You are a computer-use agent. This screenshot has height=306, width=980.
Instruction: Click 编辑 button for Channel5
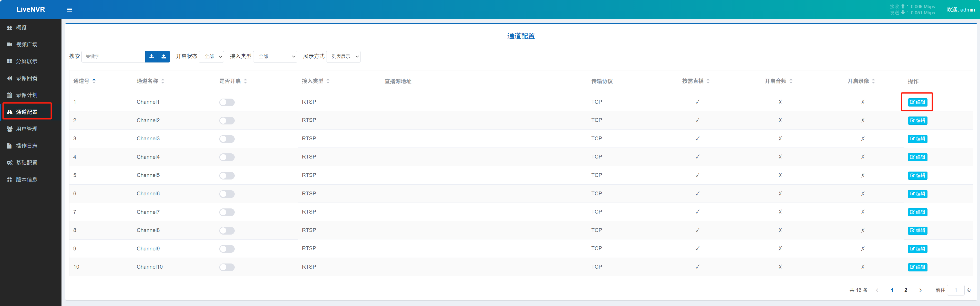click(917, 176)
